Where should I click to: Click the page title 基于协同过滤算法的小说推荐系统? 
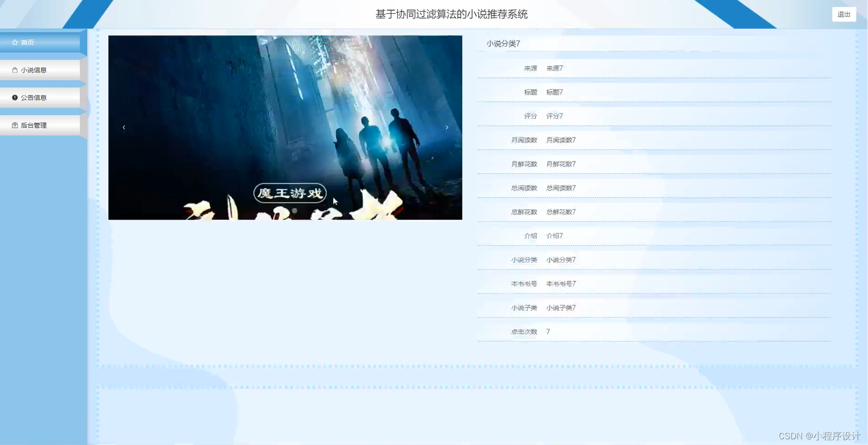(x=451, y=14)
